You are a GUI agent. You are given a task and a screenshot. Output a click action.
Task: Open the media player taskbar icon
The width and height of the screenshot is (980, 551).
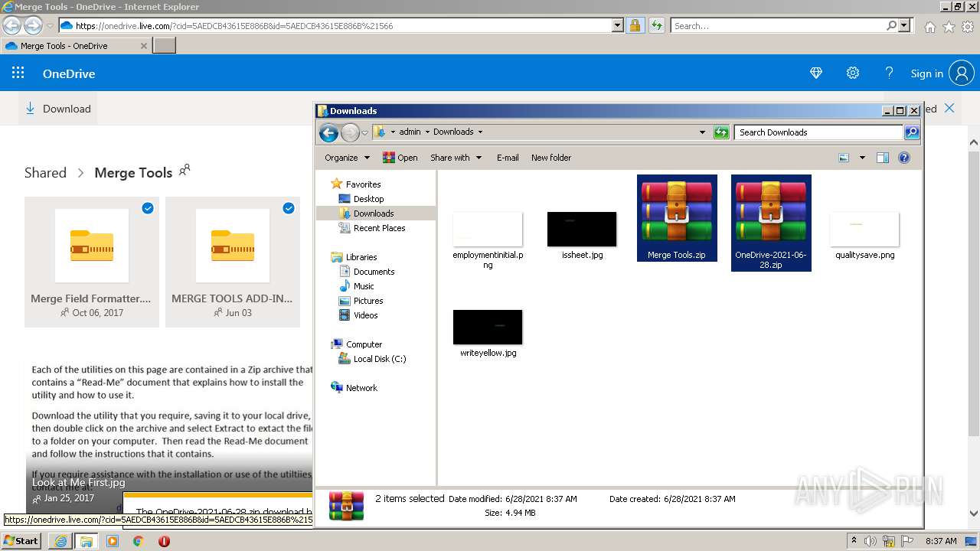point(113,541)
